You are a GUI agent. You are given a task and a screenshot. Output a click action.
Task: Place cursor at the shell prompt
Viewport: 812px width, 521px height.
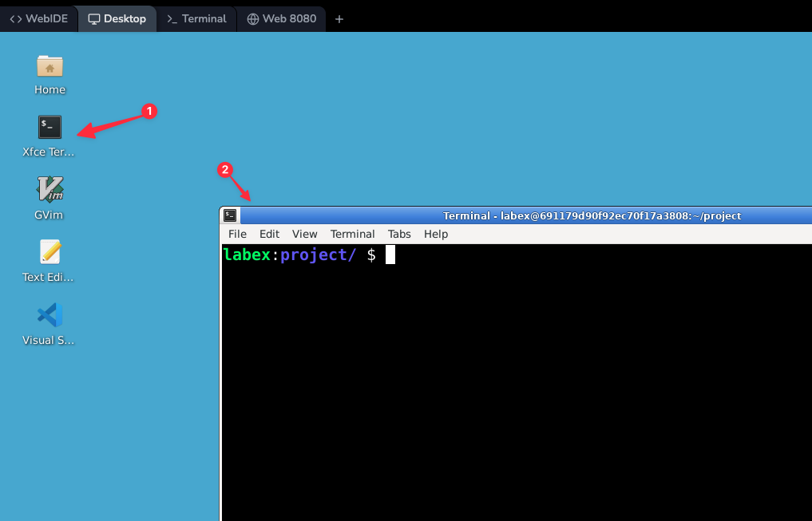[389, 254]
